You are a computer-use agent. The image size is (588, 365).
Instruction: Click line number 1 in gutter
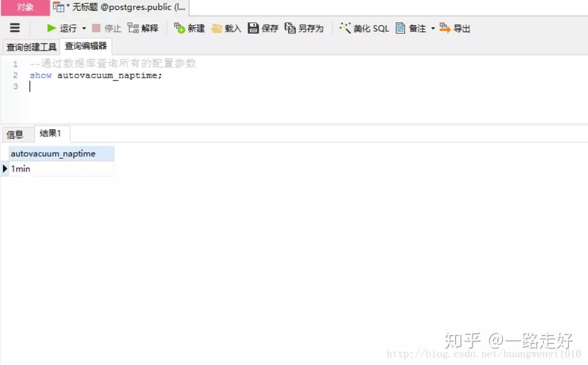pos(16,64)
